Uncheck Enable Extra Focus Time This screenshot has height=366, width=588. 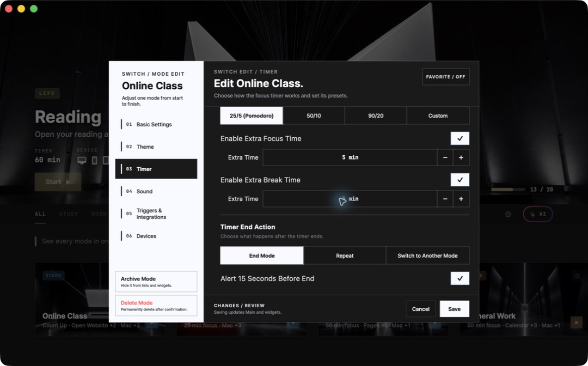pyautogui.click(x=460, y=138)
